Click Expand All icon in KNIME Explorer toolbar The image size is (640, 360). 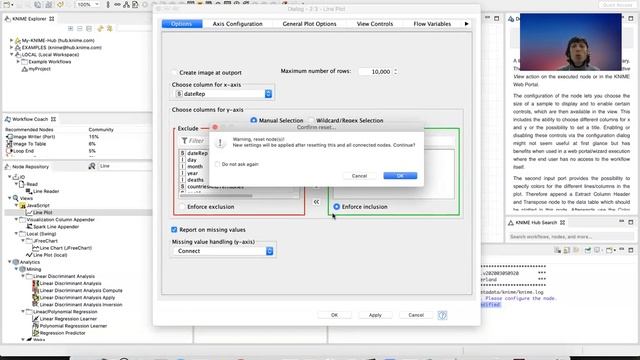coord(71,29)
